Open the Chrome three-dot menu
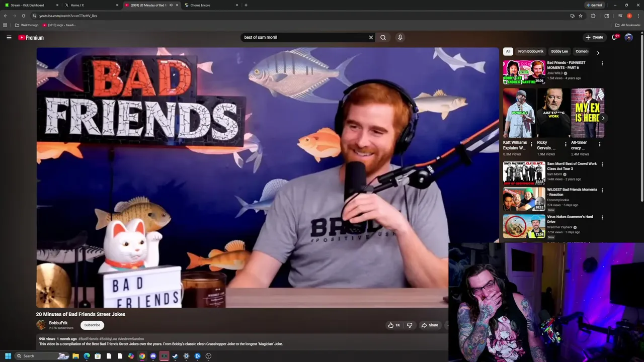 [638, 16]
